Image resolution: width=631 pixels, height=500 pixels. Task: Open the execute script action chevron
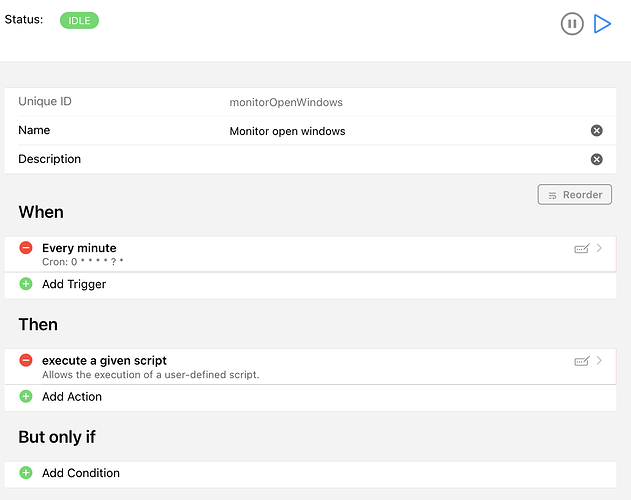[600, 360]
